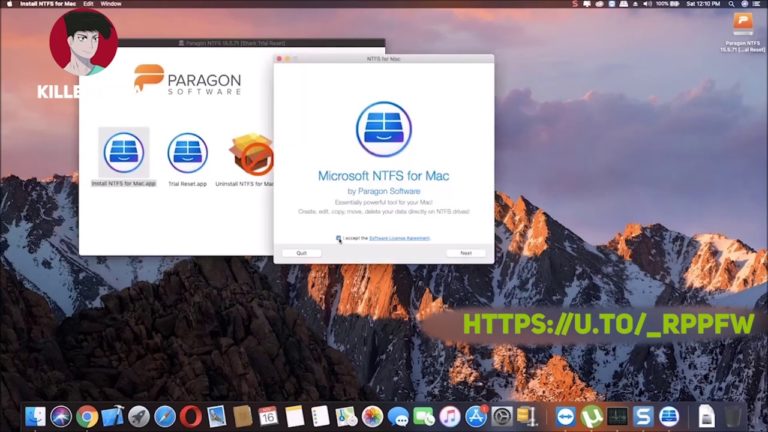This screenshot has height=432, width=768.
Task: Click the Sat 12:10 PM clock
Action: pos(703,4)
